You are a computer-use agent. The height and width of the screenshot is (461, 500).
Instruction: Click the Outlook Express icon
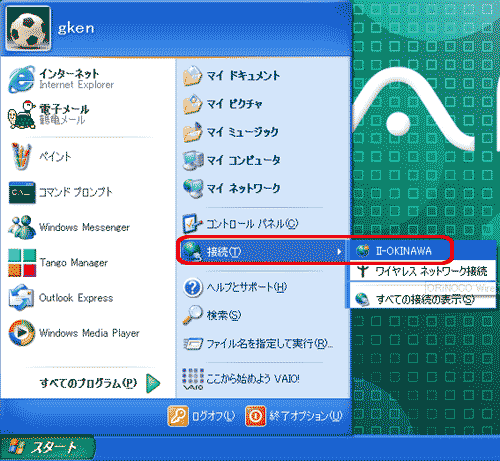tap(21, 298)
